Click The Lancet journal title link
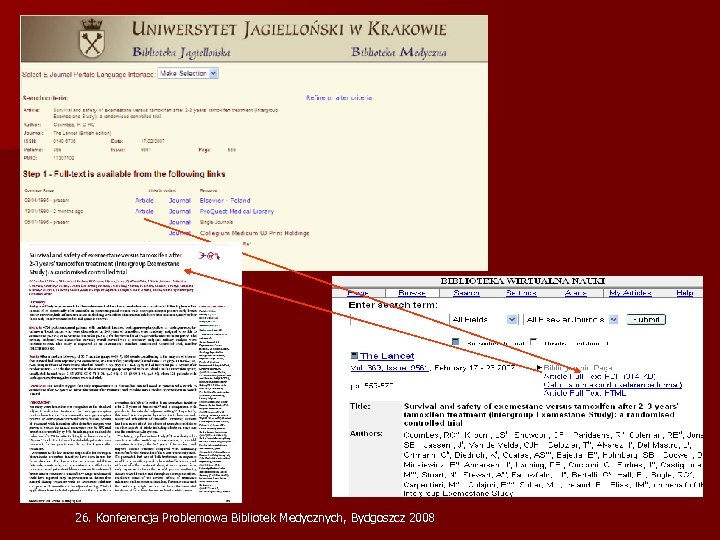720x540 pixels. (387, 356)
